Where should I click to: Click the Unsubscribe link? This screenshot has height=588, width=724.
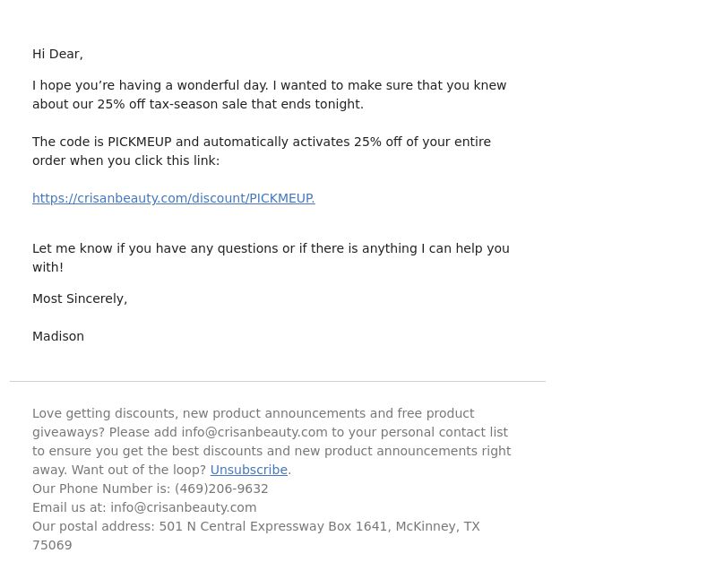[249, 470]
